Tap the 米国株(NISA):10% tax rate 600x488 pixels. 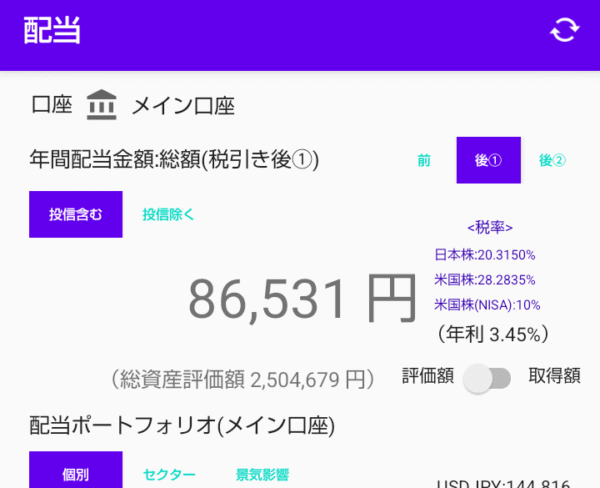(x=487, y=305)
